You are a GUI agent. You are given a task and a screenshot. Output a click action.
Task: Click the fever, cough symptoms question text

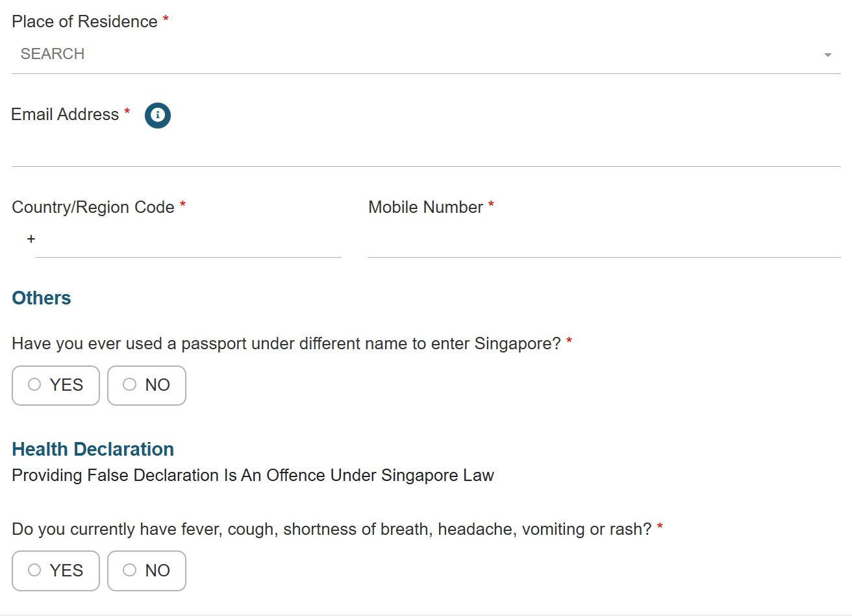[331, 529]
